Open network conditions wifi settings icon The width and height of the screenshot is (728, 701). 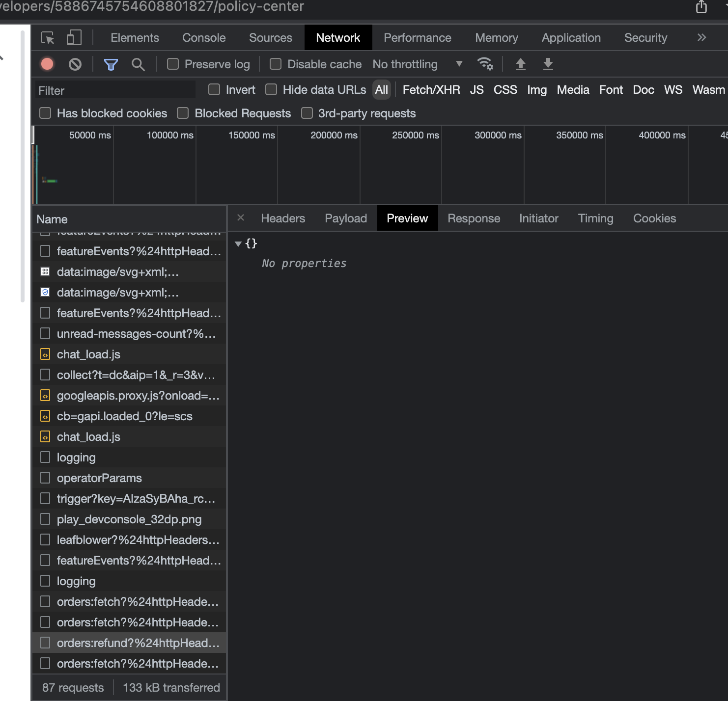(x=485, y=64)
